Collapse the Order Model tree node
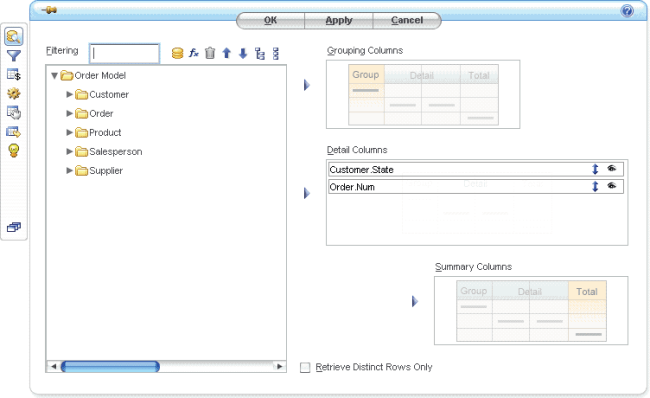The image size is (650, 398). 54,76
